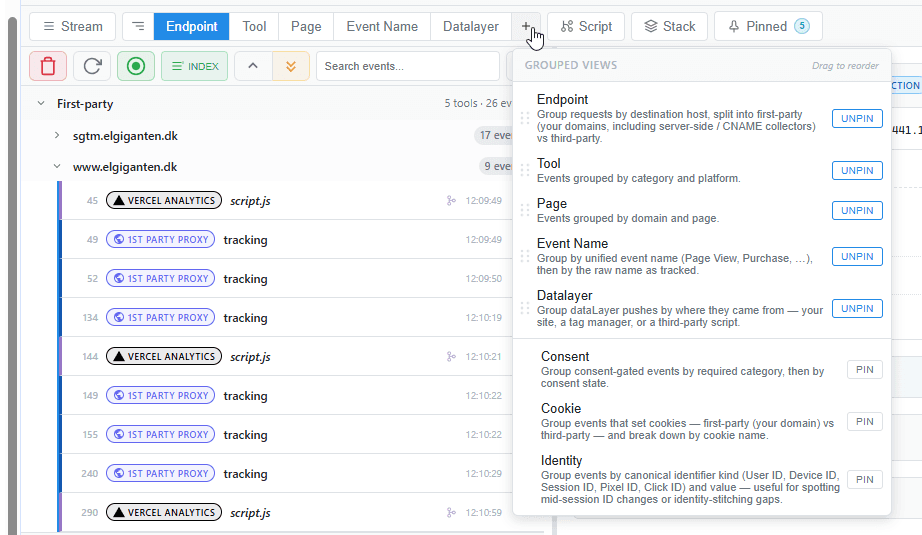Open event 240 tracking row
This screenshot has height=535, width=922.
(x=287, y=473)
